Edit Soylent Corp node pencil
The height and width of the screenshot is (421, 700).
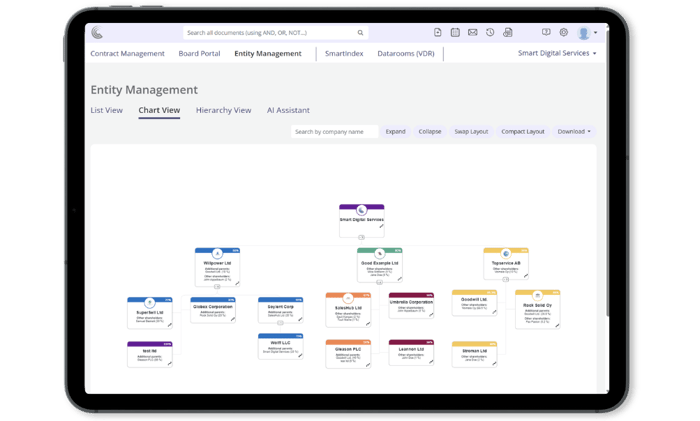[300, 319]
